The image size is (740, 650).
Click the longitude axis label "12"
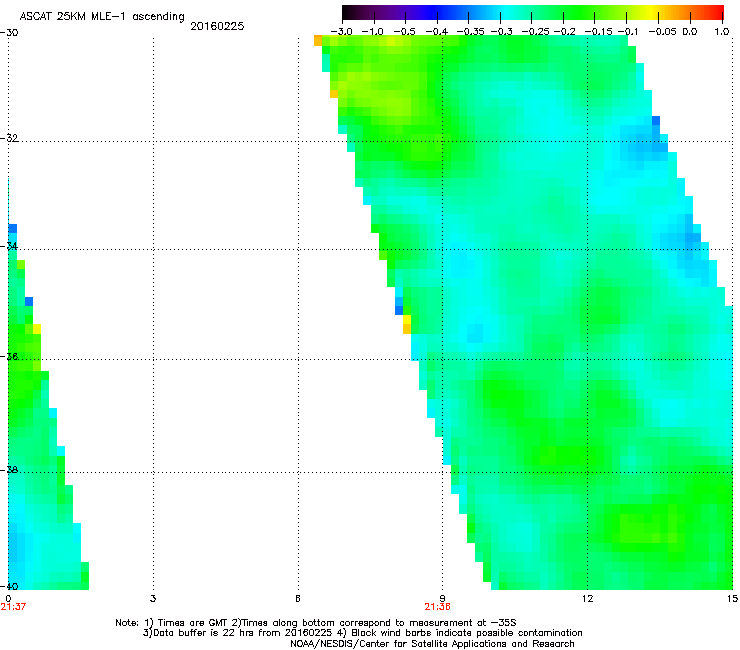(x=587, y=599)
